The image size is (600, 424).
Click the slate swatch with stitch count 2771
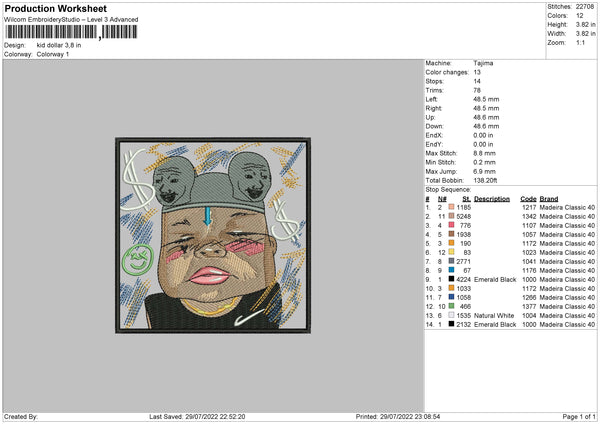tap(452, 261)
